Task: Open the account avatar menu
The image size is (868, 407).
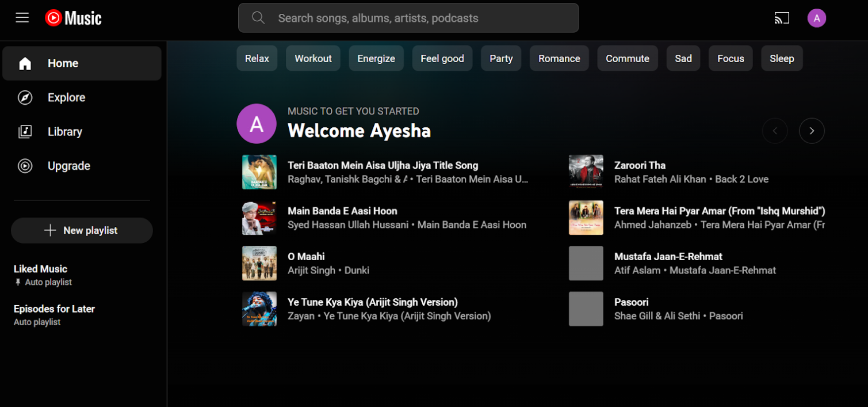Action: [x=817, y=18]
